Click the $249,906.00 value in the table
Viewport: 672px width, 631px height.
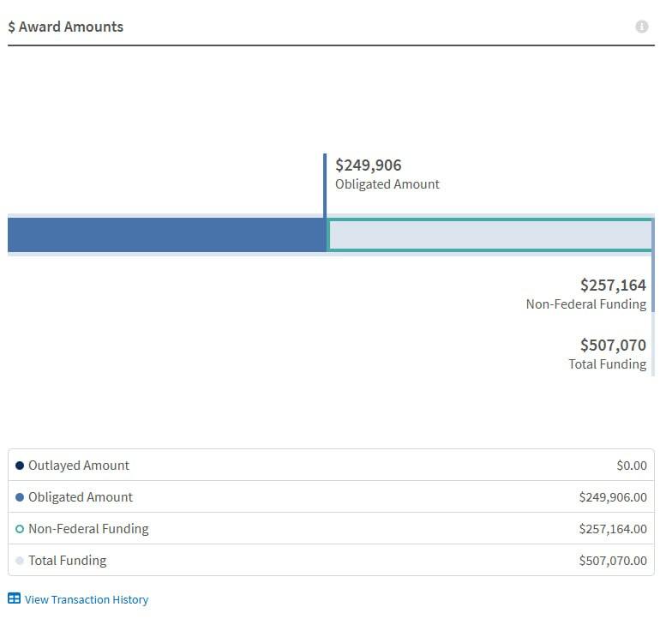pos(612,497)
